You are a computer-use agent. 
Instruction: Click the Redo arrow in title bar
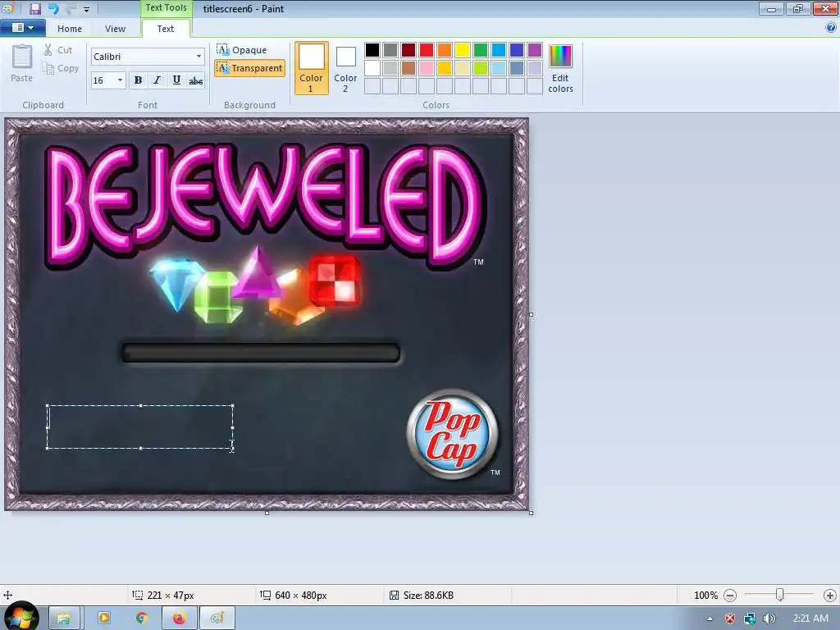click(71, 8)
